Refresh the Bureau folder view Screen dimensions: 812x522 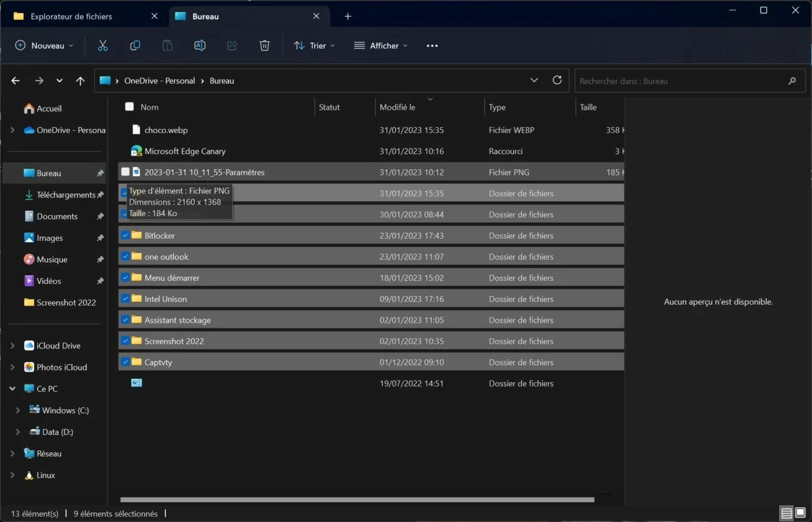[557, 80]
